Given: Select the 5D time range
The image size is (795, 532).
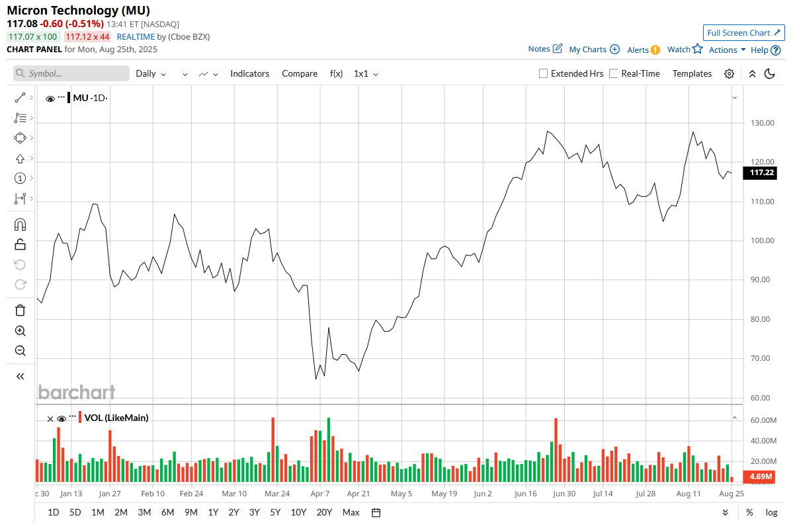Looking at the screenshot, I should coord(75,512).
